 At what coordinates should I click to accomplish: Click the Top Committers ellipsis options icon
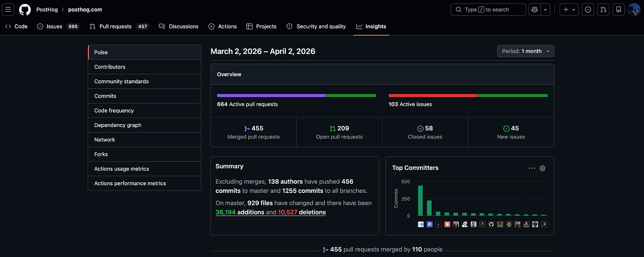(531, 168)
